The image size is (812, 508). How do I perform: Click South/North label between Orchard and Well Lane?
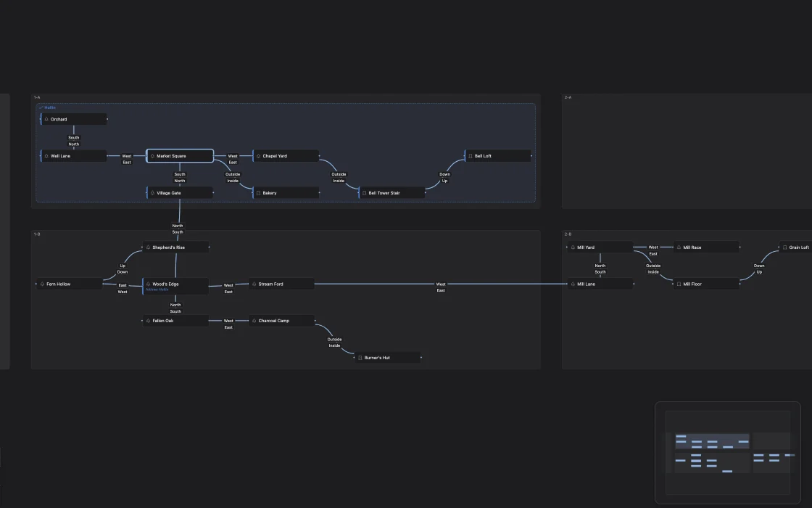pos(73,141)
